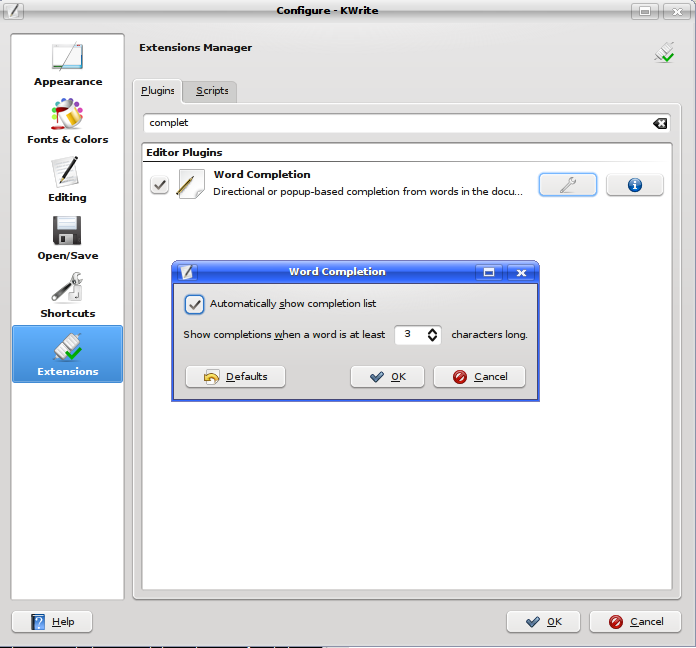
Task: Go to the Editing settings page
Action: 67,179
